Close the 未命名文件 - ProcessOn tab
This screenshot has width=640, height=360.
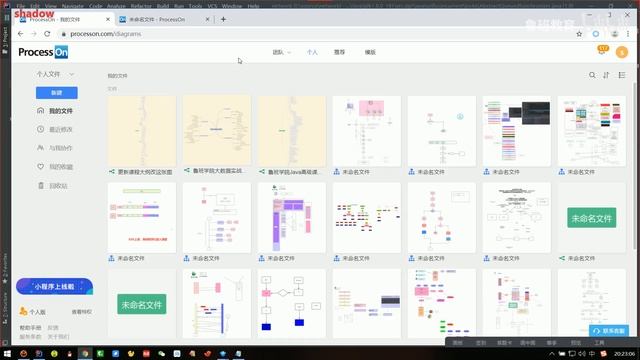(207, 19)
